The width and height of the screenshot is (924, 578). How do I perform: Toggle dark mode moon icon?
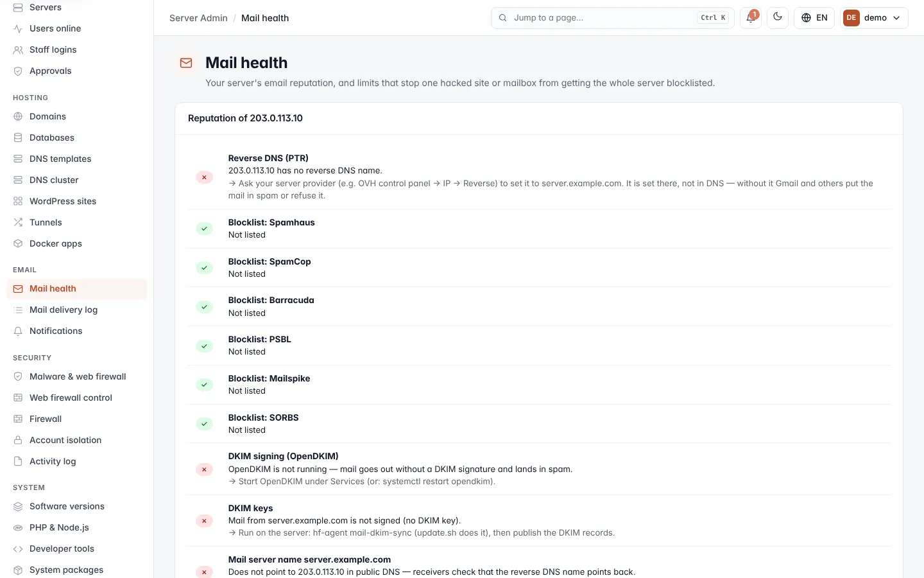[778, 17]
